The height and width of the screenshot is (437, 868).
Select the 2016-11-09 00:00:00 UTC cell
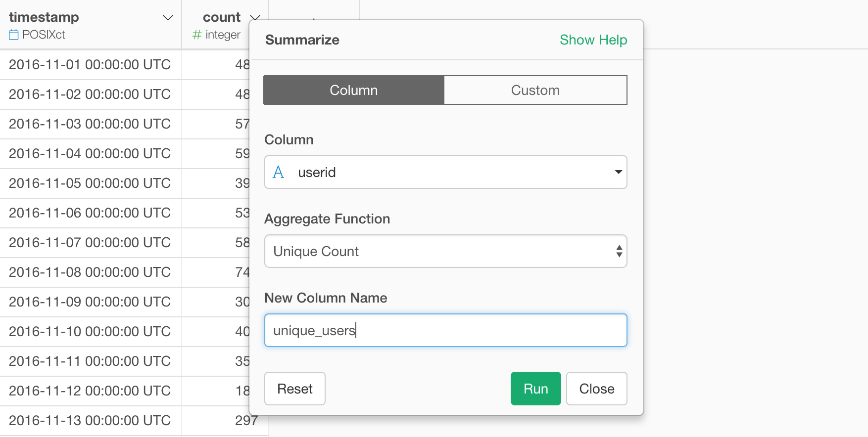pyautogui.click(x=90, y=302)
